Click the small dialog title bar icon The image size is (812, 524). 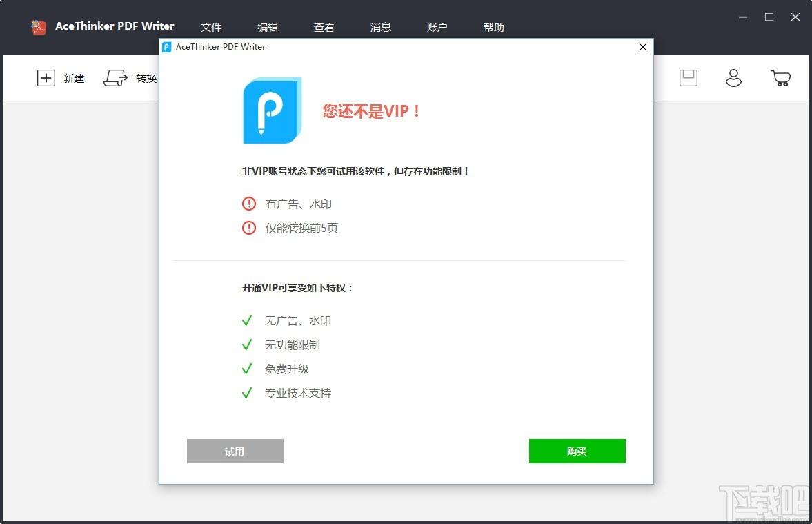point(167,47)
